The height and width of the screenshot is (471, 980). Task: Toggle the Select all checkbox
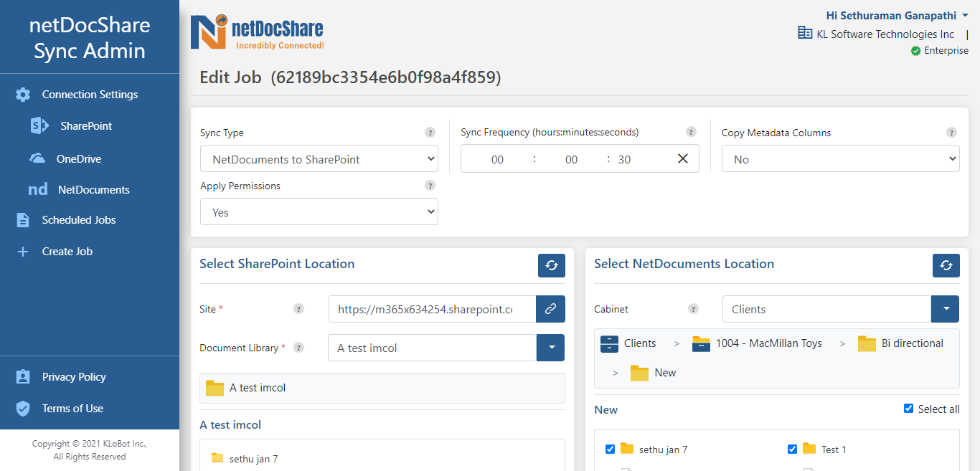[x=909, y=409]
